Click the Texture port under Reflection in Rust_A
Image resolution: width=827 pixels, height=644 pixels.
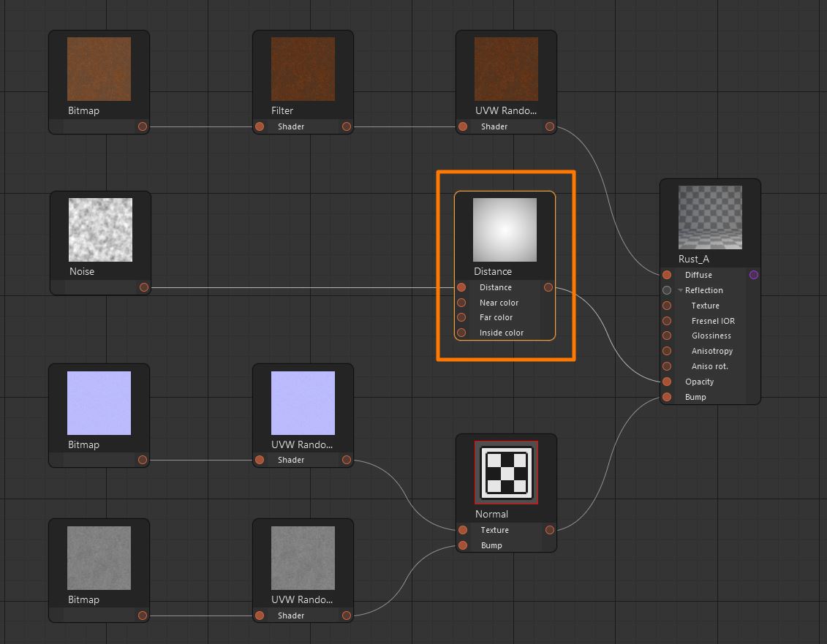(667, 306)
